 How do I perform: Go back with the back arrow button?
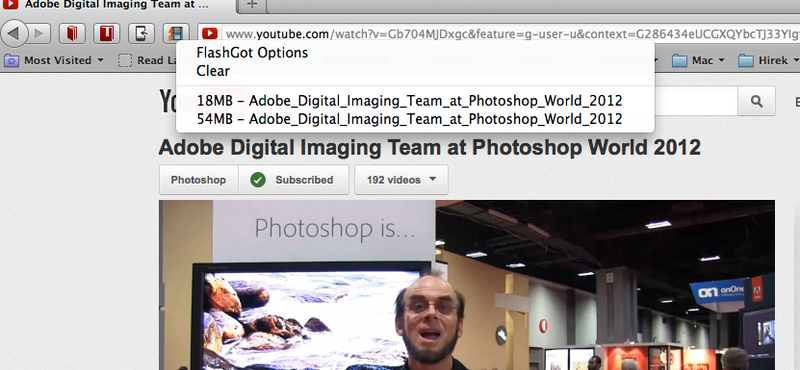[x=14, y=34]
